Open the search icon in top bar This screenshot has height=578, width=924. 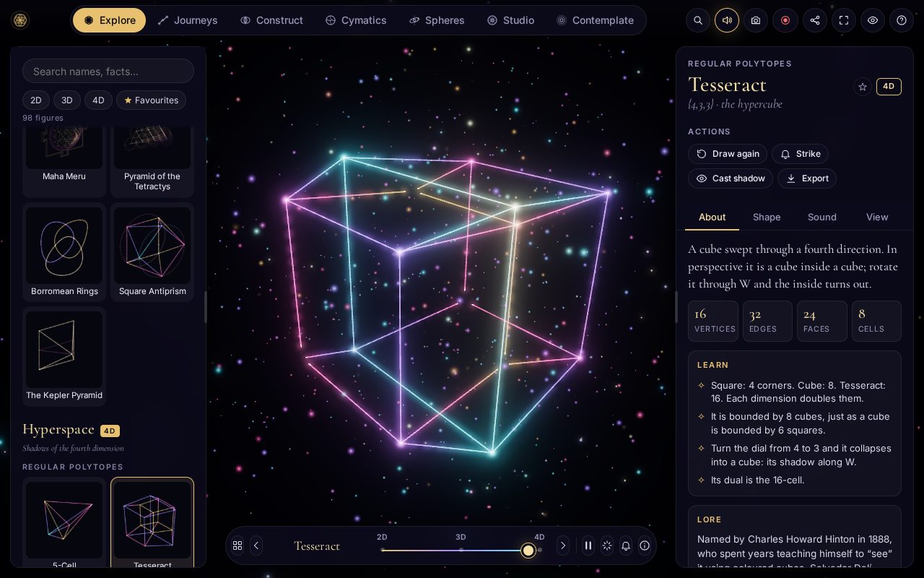698,20
